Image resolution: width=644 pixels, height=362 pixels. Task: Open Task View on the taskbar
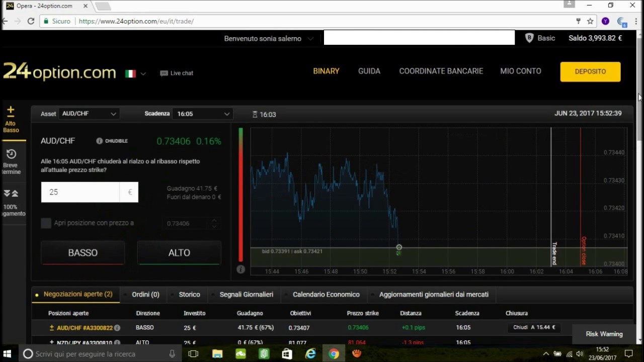[x=193, y=354]
